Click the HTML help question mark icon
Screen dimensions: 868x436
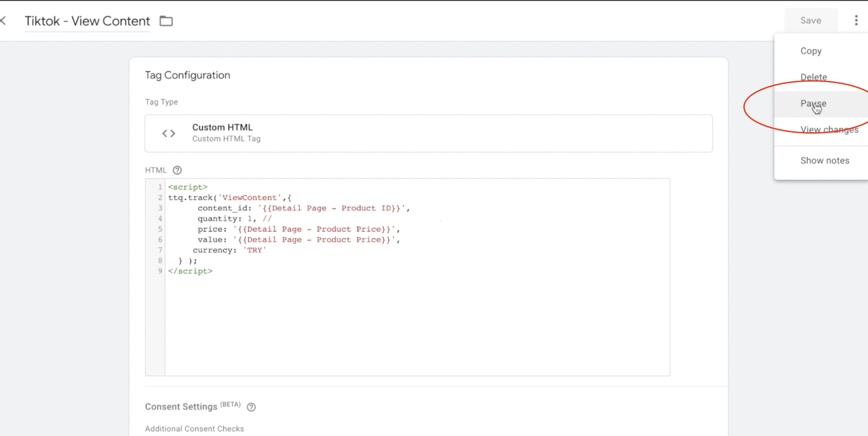[177, 170]
